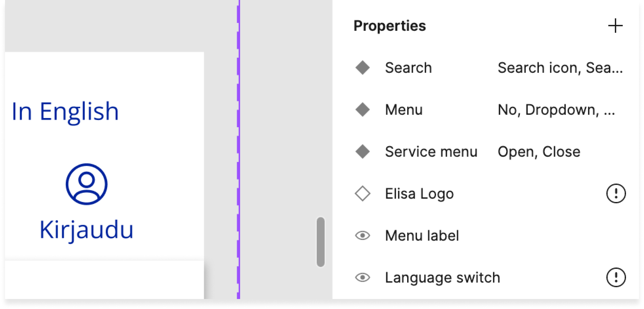Viewport: 644px width, 309px height.
Task: Click the Menu label eye icon
Action: click(x=362, y=235)
